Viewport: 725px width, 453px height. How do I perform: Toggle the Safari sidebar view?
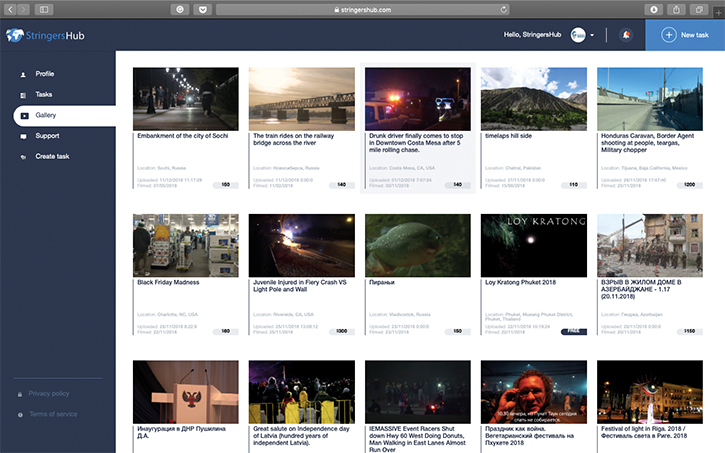[x=44, y=8]
